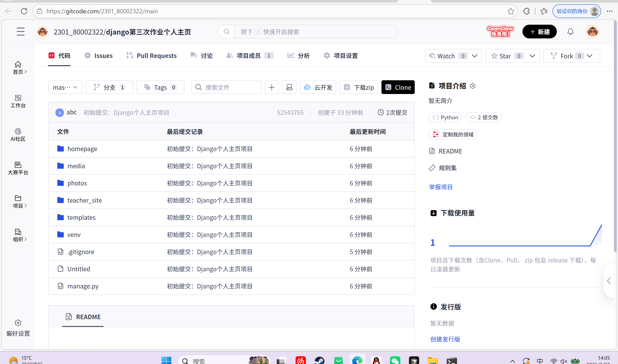The width and height of the screenshot is (618, 364).
Task: Open the Tags 0 button
Action: pos(160,87)
